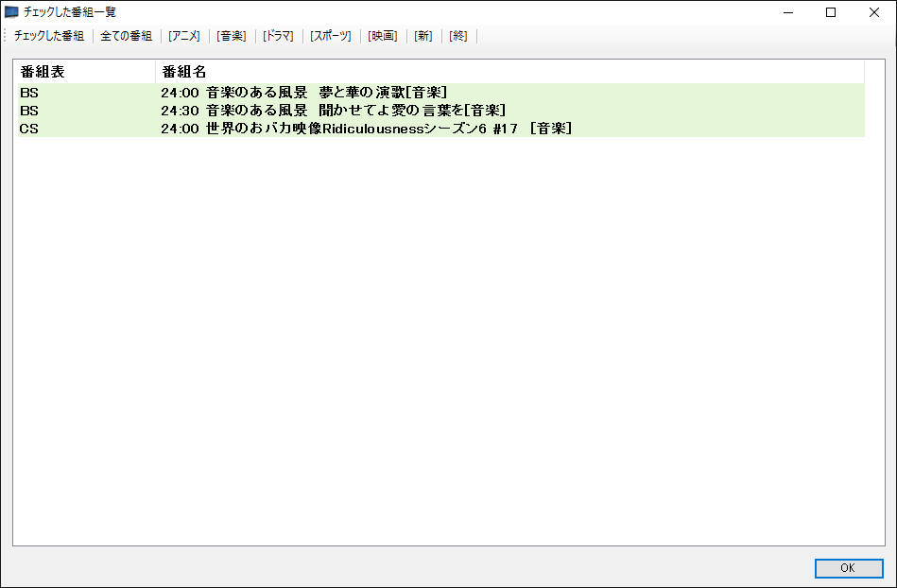Viewport: 897px width, 588px height.
Task: Filter by [映画] genre
Action: coord(383,36)
